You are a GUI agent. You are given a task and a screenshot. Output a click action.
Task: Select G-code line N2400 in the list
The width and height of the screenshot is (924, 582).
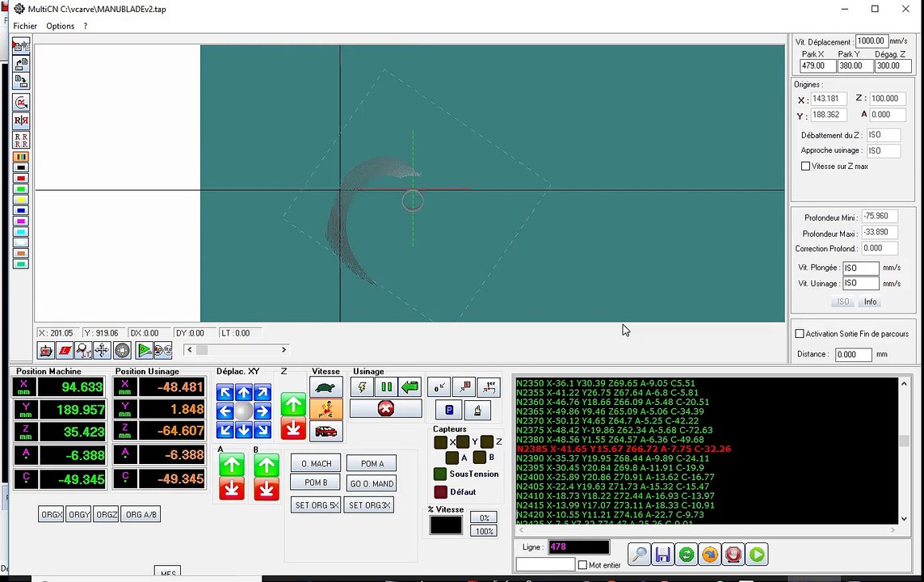click(615, 477)
